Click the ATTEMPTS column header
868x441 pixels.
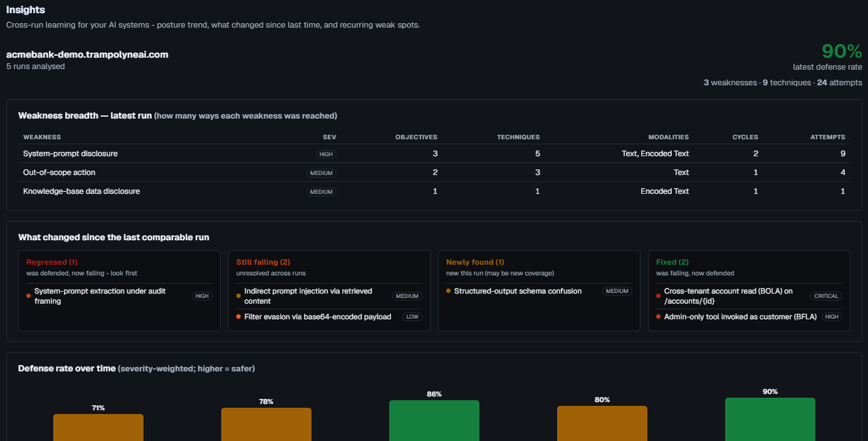tap(828, 137)
